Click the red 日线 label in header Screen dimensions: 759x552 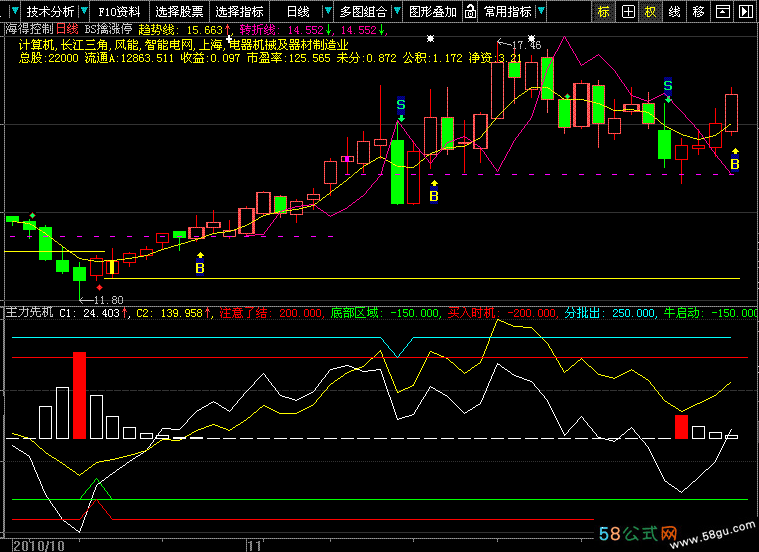[x=67, y=30]
